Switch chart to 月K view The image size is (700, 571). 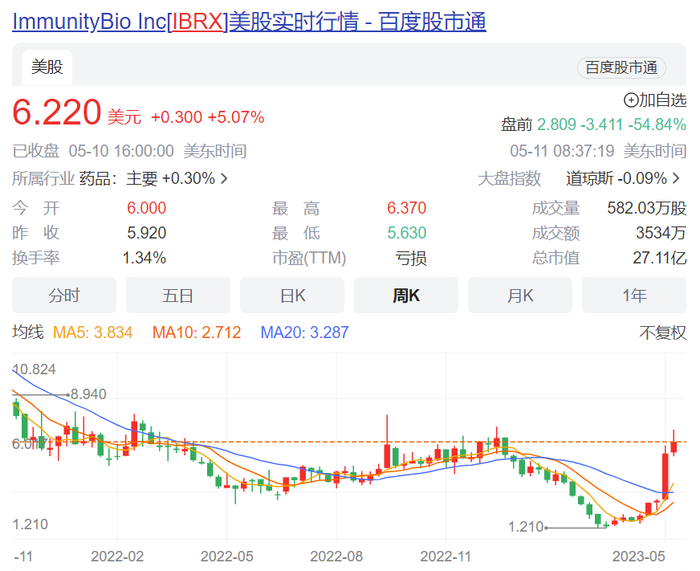click(520, 295)
